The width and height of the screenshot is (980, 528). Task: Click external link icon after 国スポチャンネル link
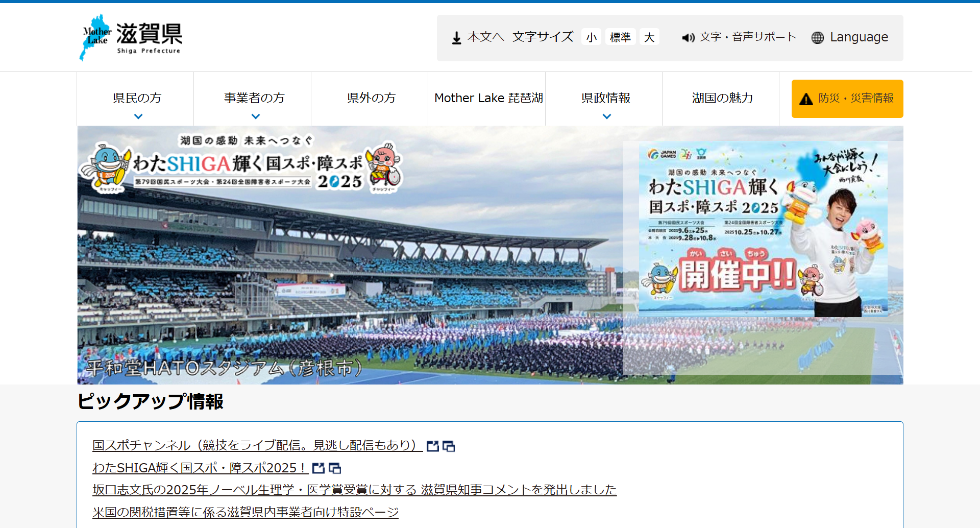point(432,446)
